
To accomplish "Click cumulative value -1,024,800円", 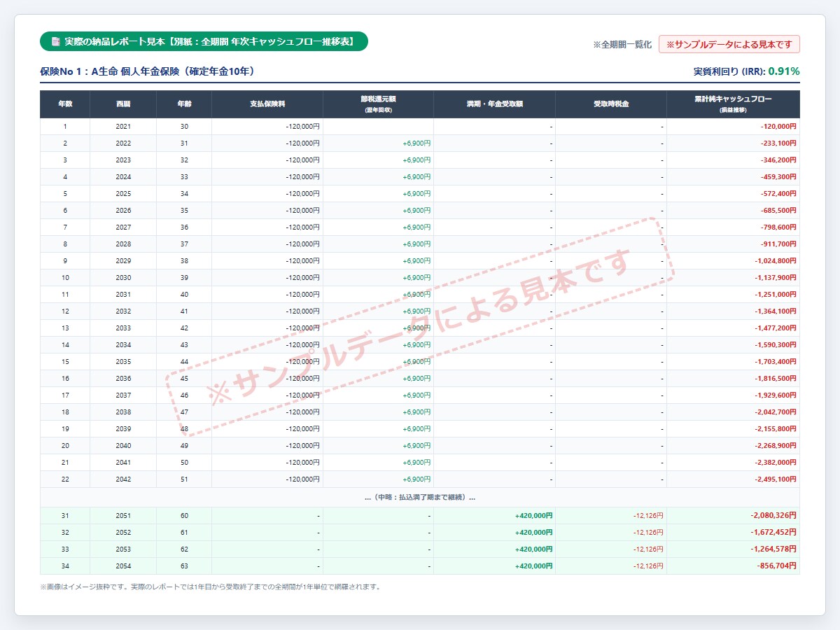I will click(776, 261).
